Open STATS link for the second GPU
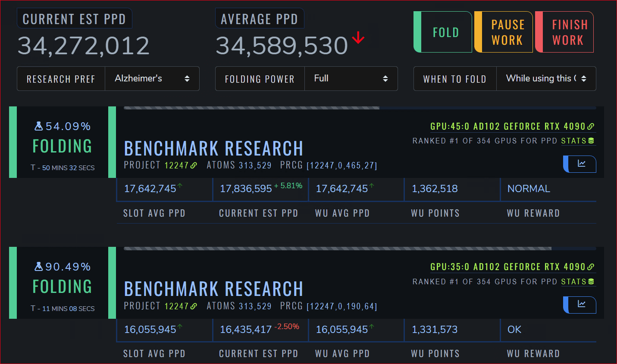617x364 pixels. point(573,282)
